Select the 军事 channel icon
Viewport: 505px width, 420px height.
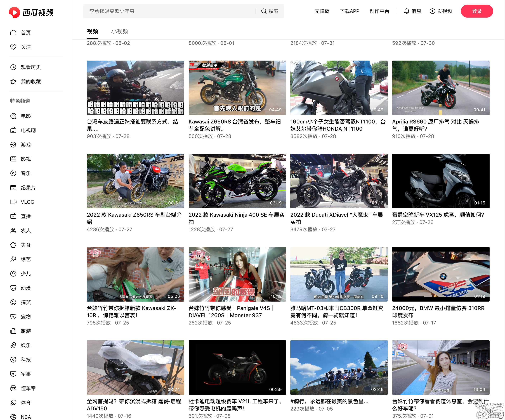(13, 374)
